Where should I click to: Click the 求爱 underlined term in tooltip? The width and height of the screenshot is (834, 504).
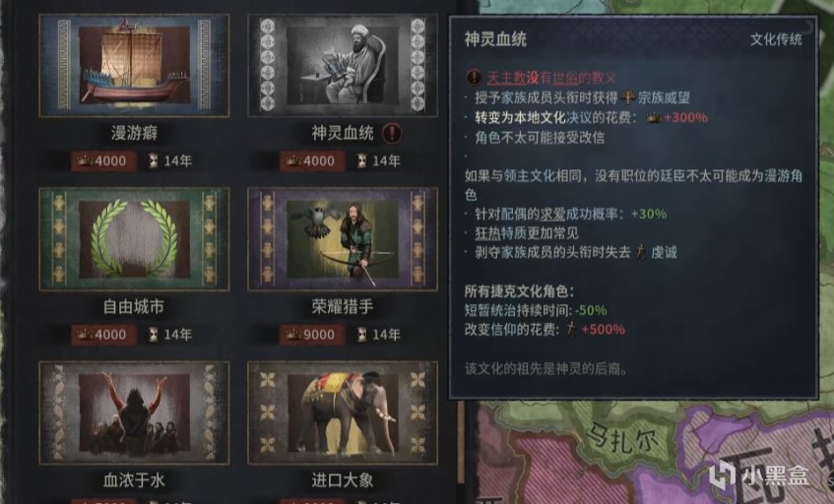coord(552,214)
